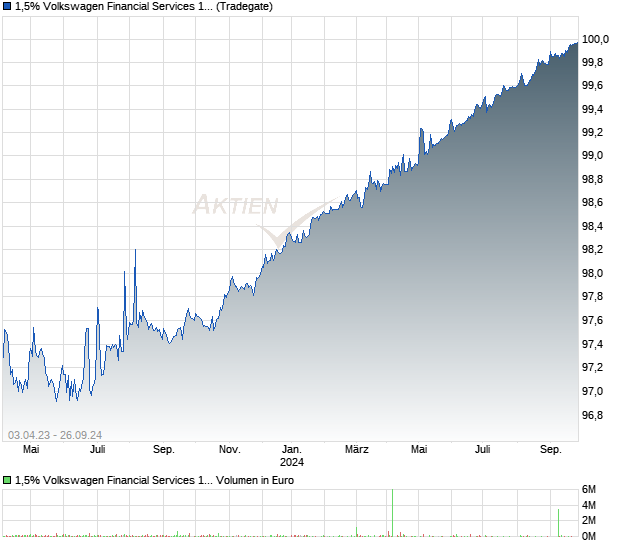Click the 4M volume axis label
The width and height of the screenshot is (620, 546).
[592, 505]
